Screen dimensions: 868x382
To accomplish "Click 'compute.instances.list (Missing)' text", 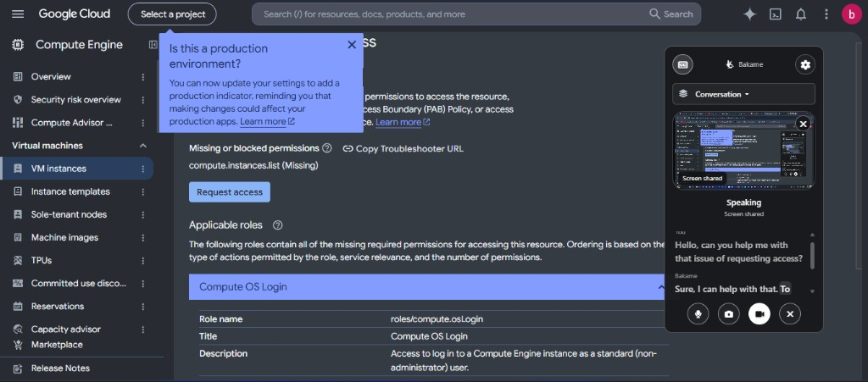I will pyautogui.click(x=253, y=165).
